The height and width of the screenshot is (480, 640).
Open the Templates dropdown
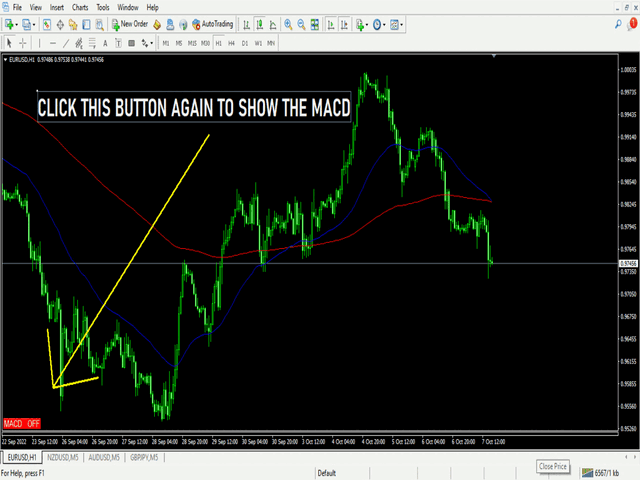click(x=396, y=24)
